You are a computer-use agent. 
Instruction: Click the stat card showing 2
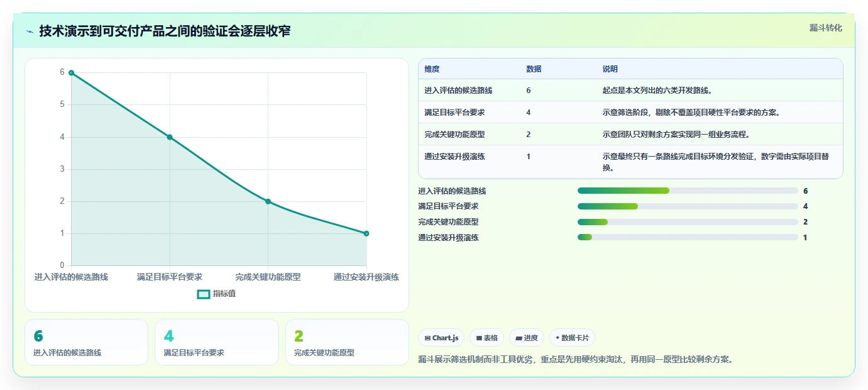(x=347, y=342)
